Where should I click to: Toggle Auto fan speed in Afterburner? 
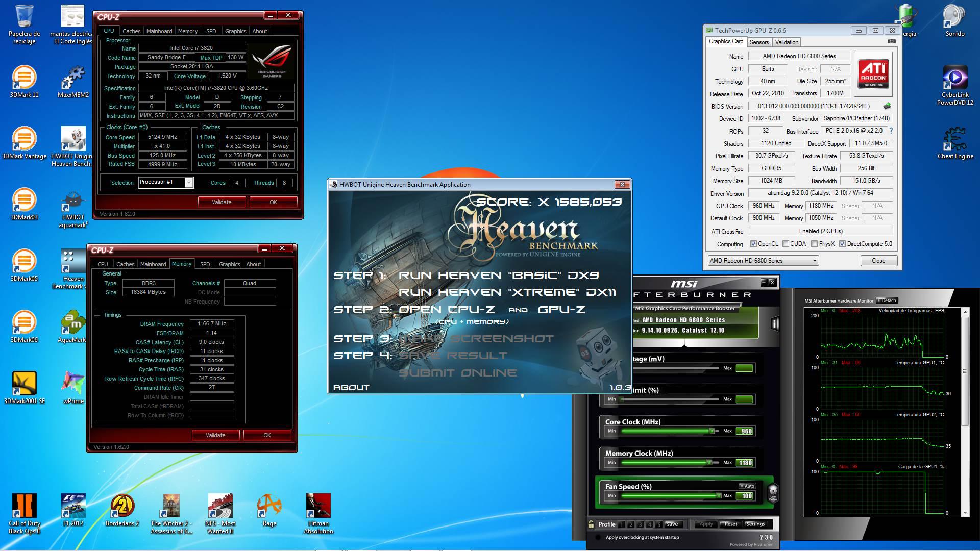(747, 486)
